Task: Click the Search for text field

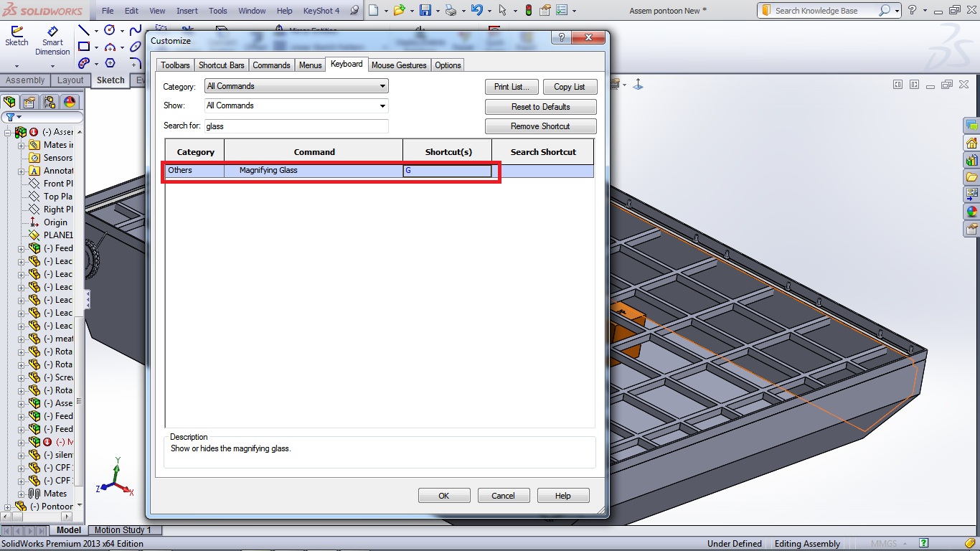Action: point(296,126)
